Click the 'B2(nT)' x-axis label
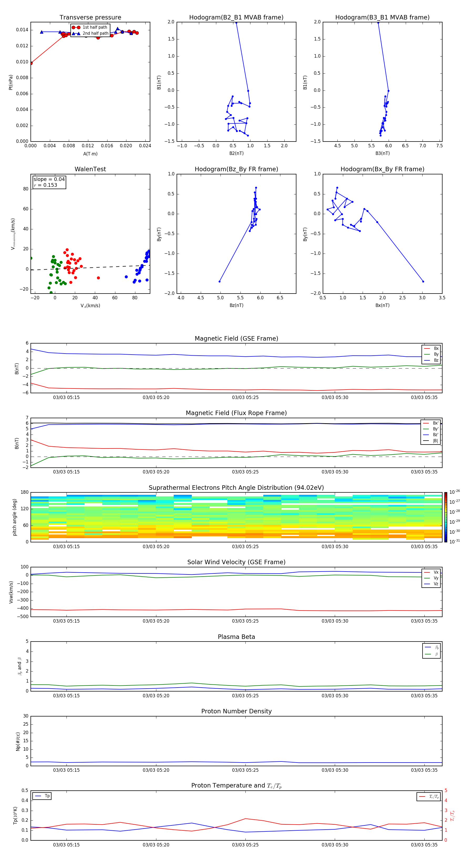473x868 pixels. coord(236,153)
